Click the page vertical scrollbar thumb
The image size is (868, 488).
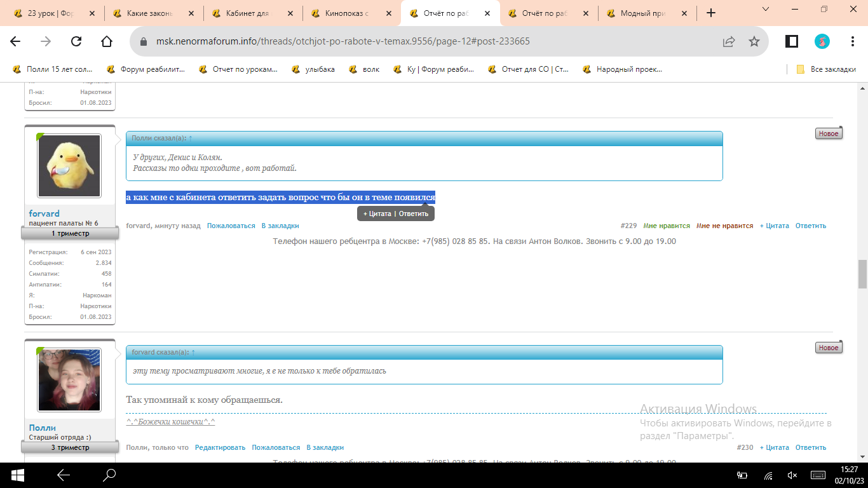point(862,274)
